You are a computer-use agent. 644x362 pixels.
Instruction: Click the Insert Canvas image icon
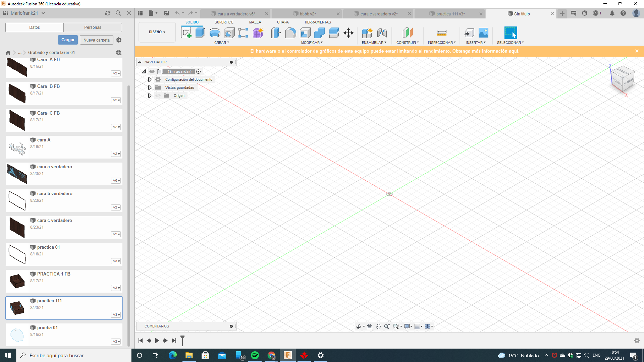[483, 33]
